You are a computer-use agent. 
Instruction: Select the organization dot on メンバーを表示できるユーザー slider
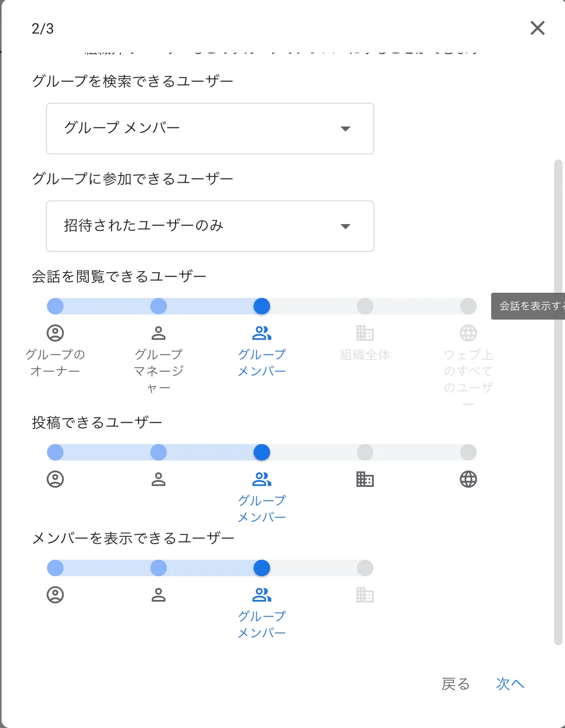point(365,568)
